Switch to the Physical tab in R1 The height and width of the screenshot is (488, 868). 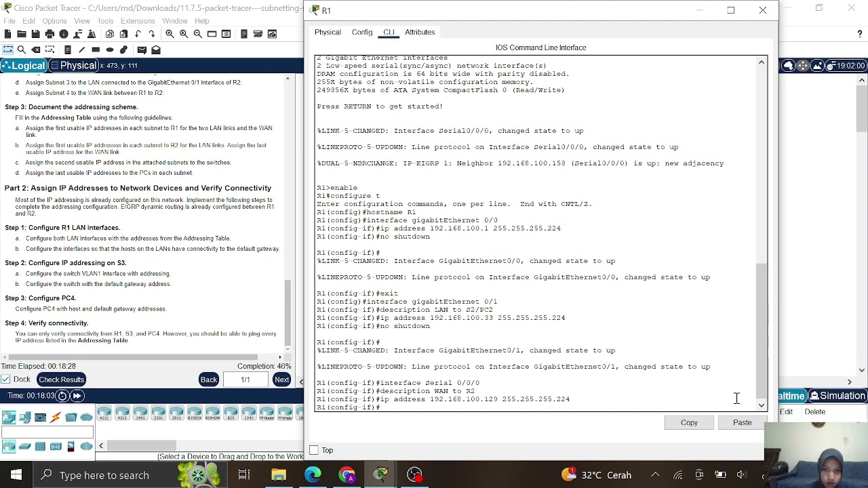(328, 32)
